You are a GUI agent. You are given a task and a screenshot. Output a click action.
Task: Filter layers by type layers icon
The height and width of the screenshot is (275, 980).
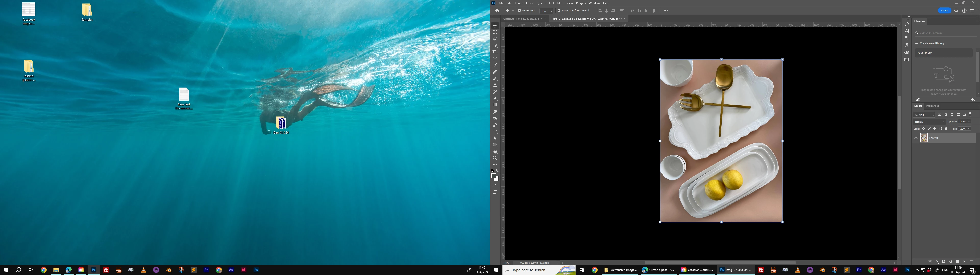pos(952,115)
